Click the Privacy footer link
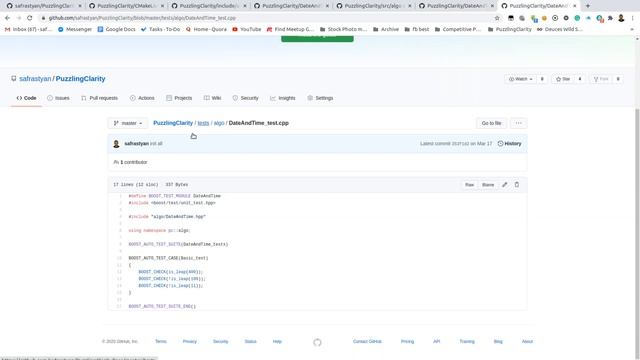The height and width of the screenshot is (360, 640). click(189, 341)
